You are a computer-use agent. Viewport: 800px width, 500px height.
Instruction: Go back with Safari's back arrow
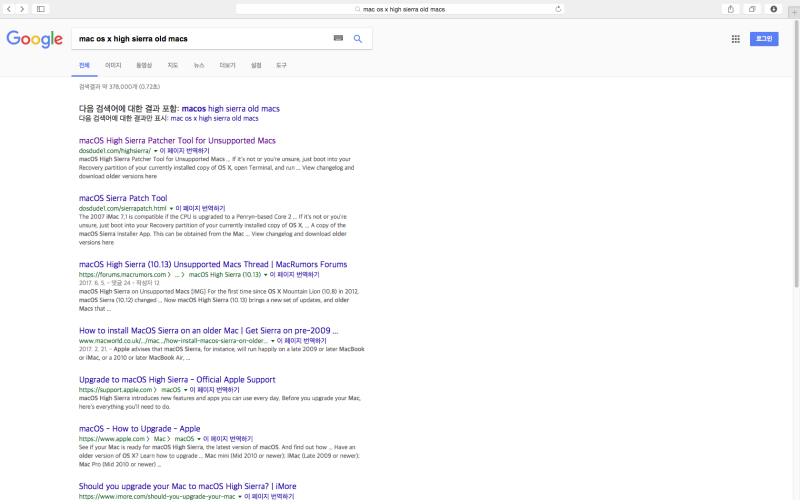coord(9,9)
